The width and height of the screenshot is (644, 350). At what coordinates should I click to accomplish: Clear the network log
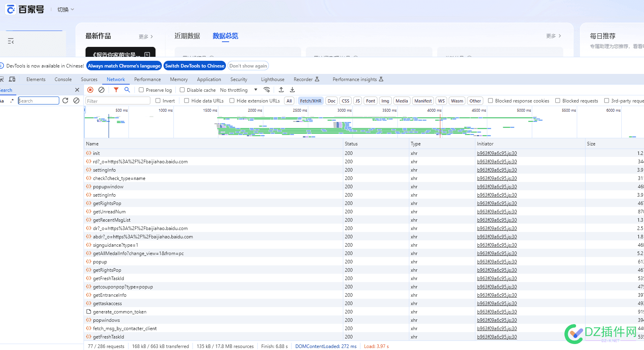pos(101,90)
